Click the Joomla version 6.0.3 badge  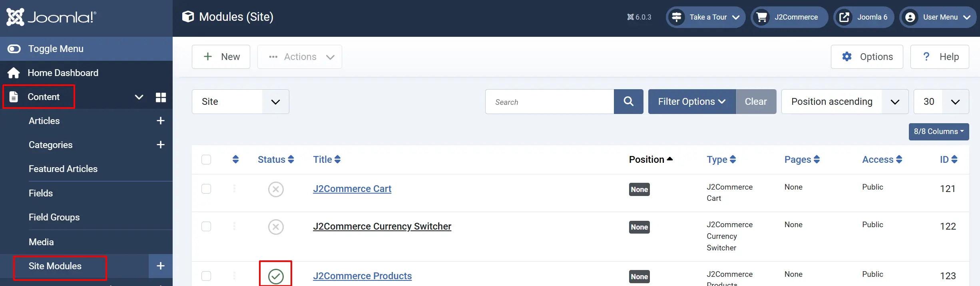click(x=639, y=17)
